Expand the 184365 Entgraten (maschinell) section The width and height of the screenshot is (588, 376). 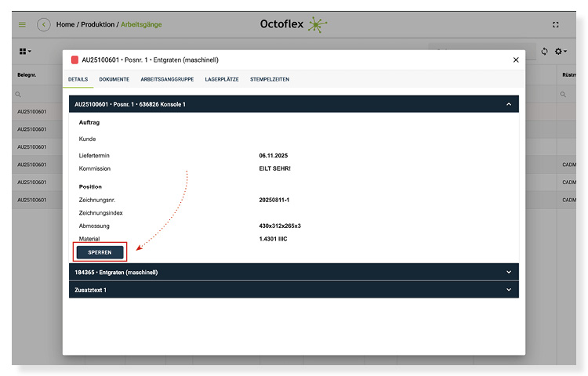(508, 272)
